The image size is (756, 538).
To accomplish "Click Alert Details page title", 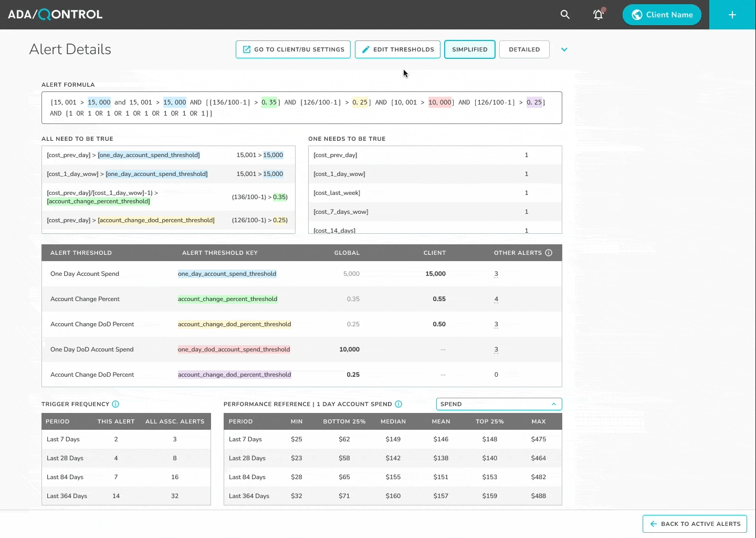I will [70, 49].
